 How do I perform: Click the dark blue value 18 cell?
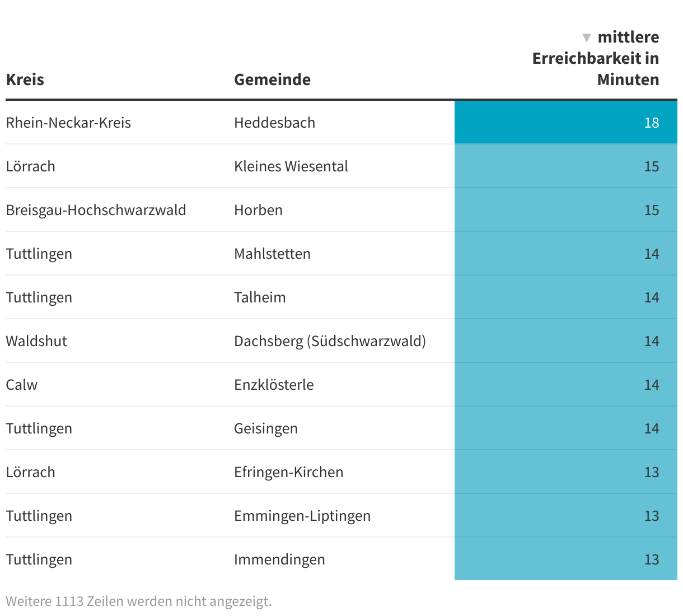(565, 123)
